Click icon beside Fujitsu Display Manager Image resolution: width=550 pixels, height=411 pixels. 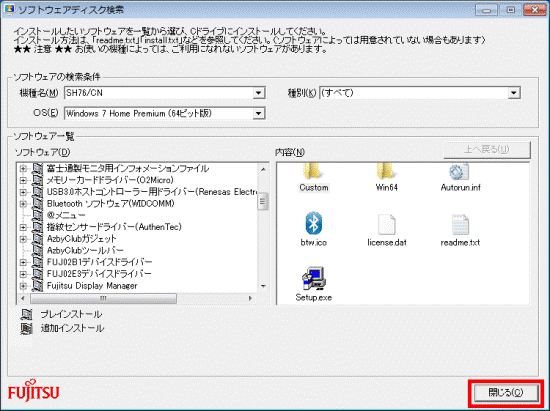click(x=37, y=286)
